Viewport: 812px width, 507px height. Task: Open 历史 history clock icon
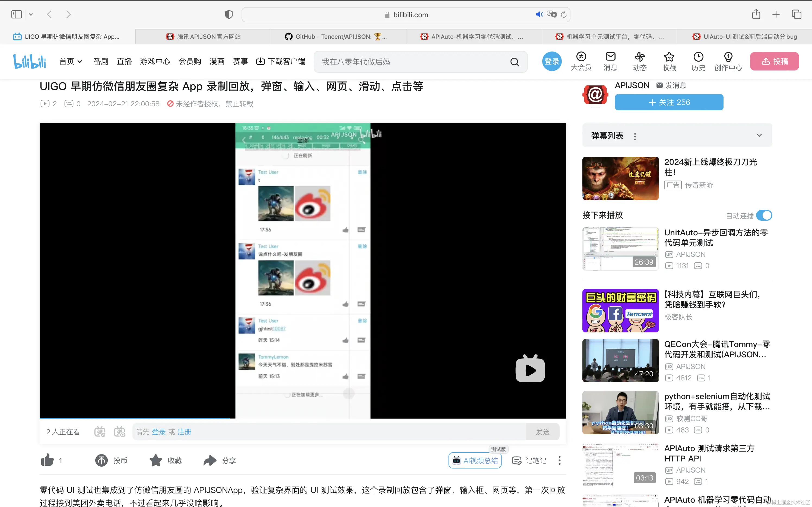point(698,57)
